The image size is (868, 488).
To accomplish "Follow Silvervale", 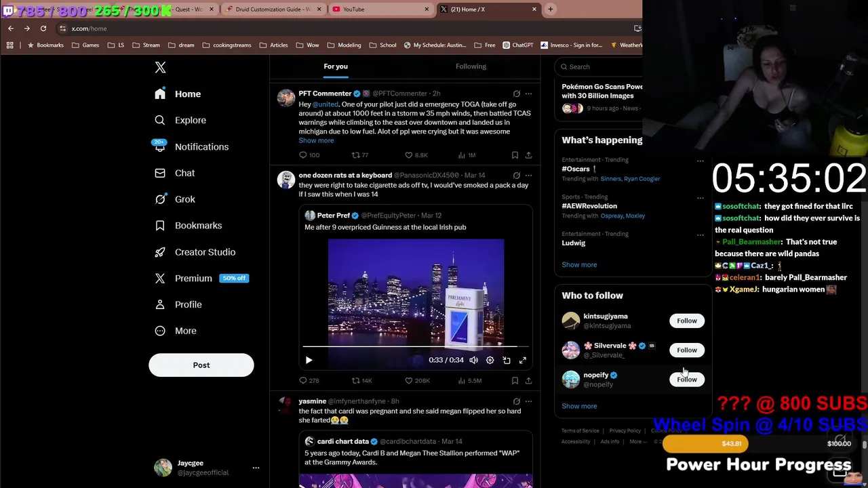I will [686, 350].
